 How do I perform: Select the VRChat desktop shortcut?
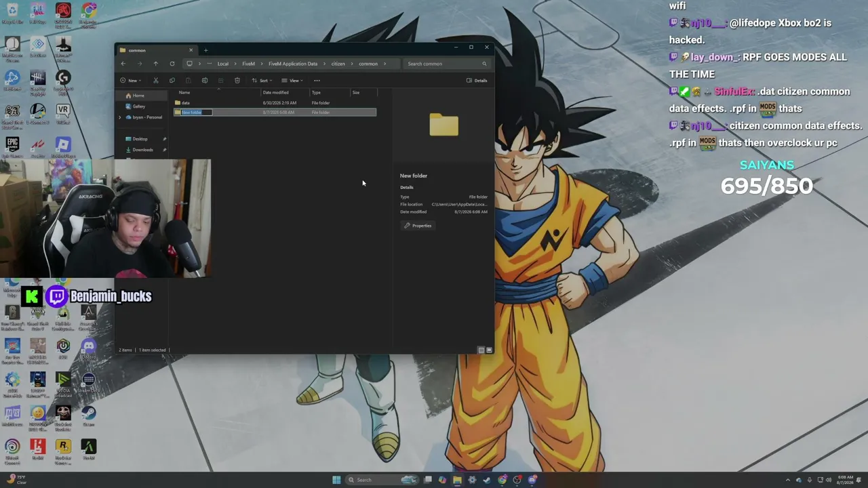coord(63,115)
